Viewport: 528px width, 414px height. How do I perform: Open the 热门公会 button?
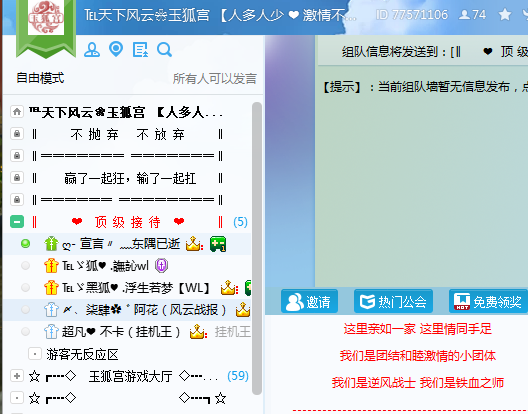[x=393, y=301]
